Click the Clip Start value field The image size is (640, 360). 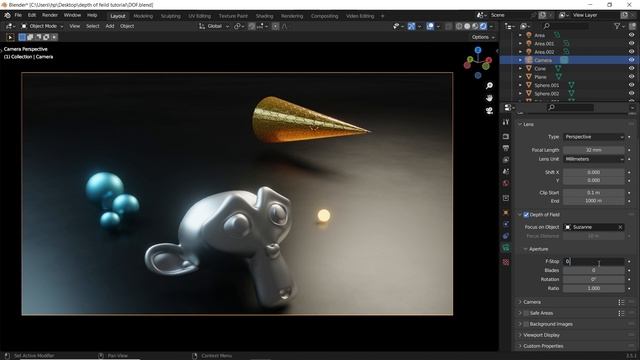click(x=594, y=193)
